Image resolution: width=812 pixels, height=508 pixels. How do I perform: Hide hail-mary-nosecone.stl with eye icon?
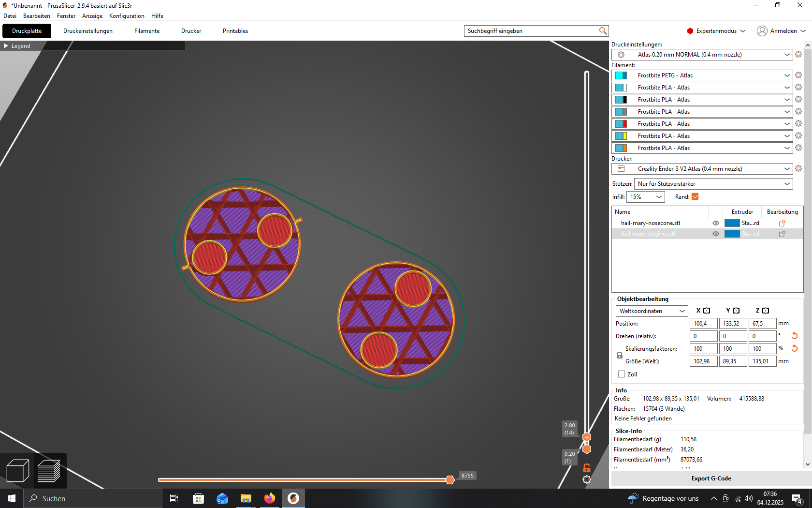pyautogui.click(x=716, y=223)
